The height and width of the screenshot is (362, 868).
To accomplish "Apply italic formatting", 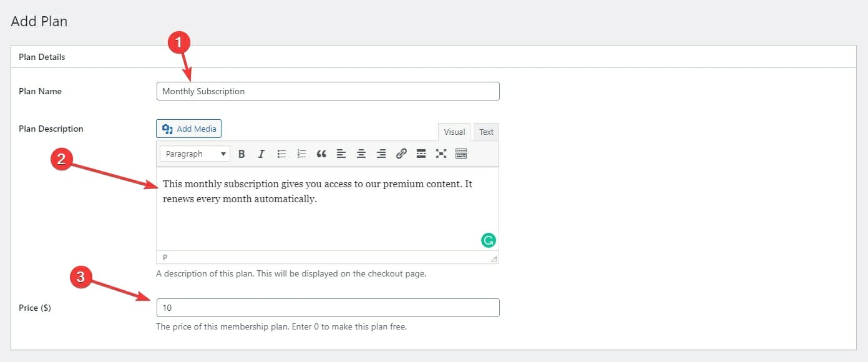I will tap(261, 154).
